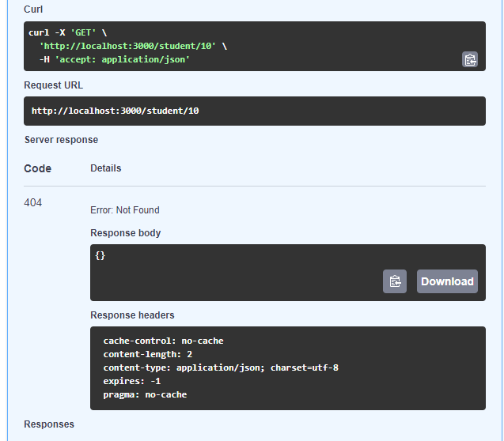Click the 'pragma: no-cache' header line
The image size is (504, 441).
(x=145, y=394)
